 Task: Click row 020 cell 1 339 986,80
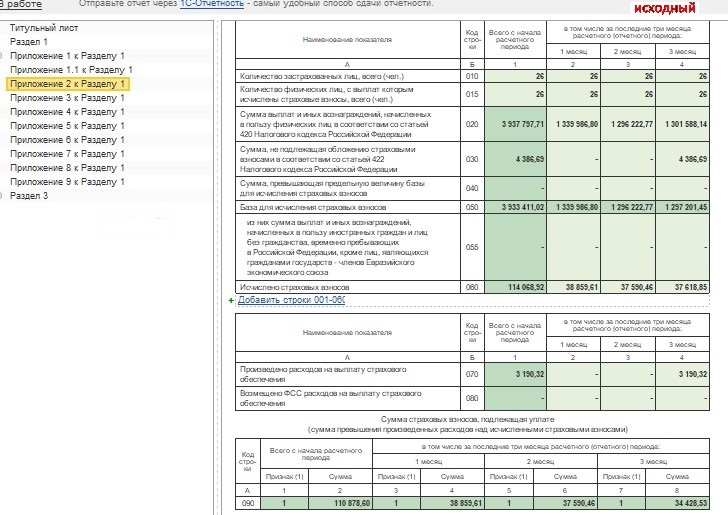(x=573, y=124)
